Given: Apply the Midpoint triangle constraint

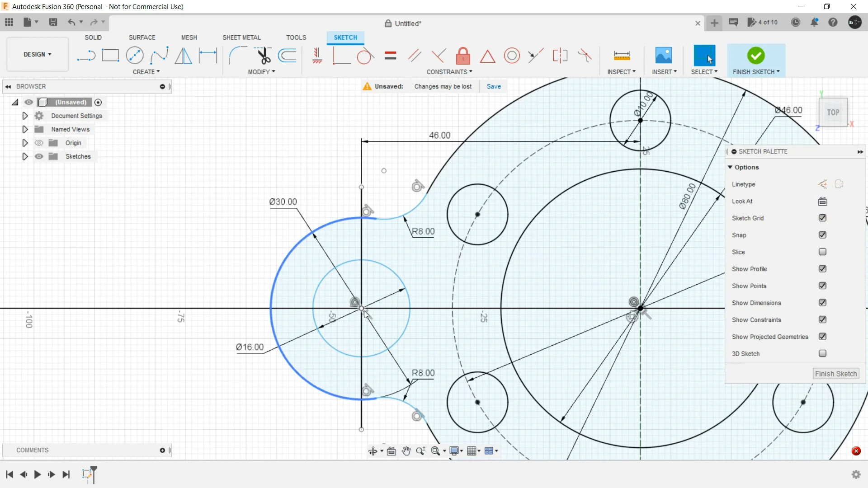Looking at the screenshot, I should [x=487, y=56].
